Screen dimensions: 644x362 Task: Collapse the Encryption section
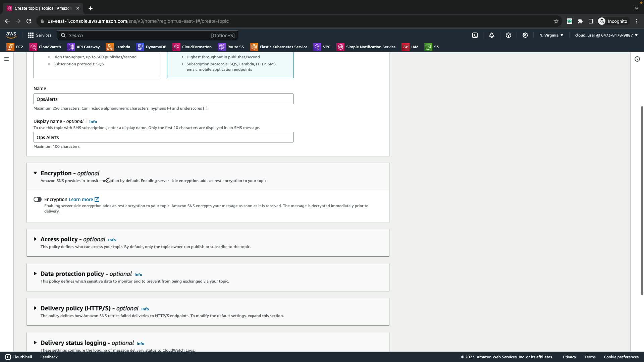pyautogui.click(x=35, y=173)
